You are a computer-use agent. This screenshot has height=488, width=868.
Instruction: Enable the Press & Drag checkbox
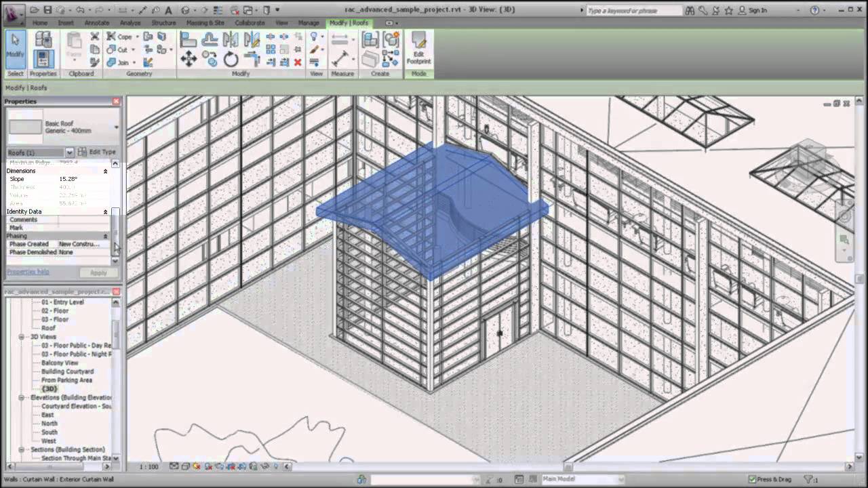[x=751, y=478]
